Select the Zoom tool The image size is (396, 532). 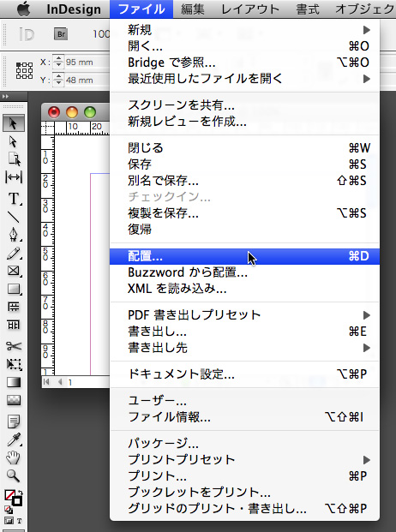[x=14, y=475]
